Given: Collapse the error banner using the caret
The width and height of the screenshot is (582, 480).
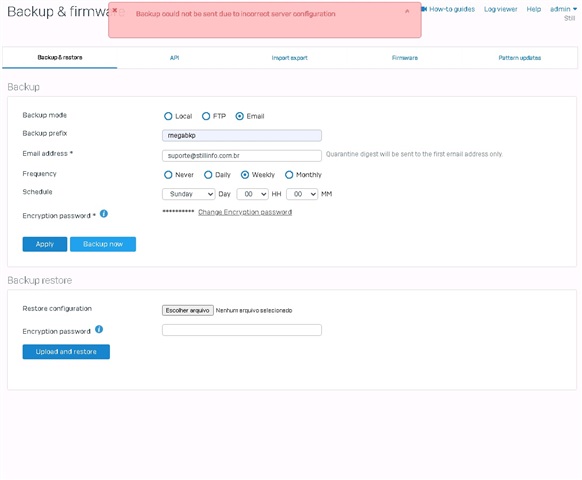Looking at the screenshot, I should tap(407, 12).
